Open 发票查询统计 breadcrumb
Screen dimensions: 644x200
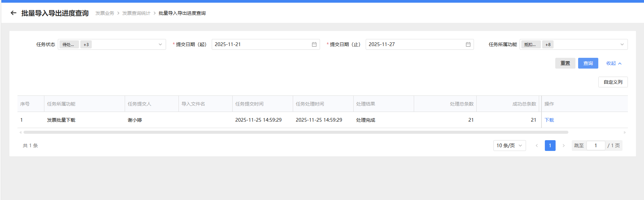(x=136, y=13)
